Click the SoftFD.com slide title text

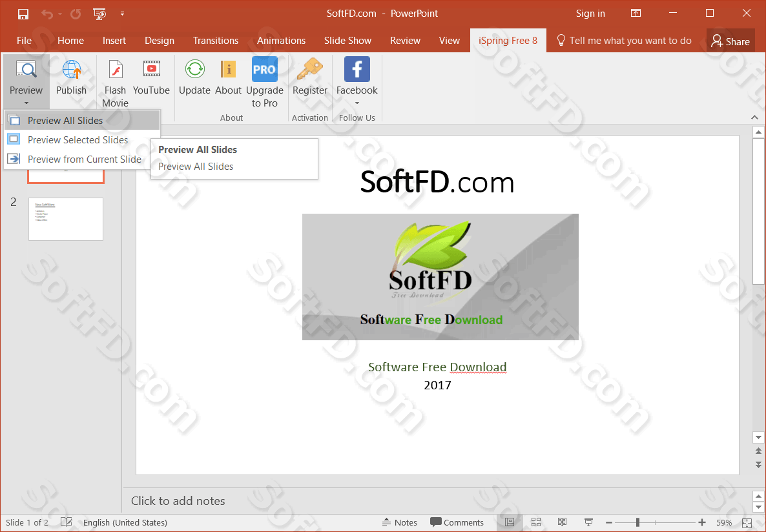(437, 182)
